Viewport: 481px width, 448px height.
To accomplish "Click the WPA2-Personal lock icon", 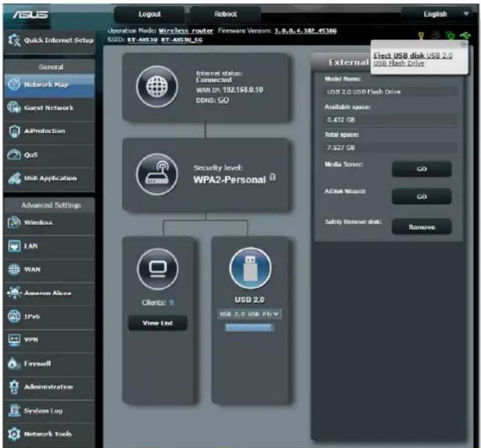I will [272, 177].
